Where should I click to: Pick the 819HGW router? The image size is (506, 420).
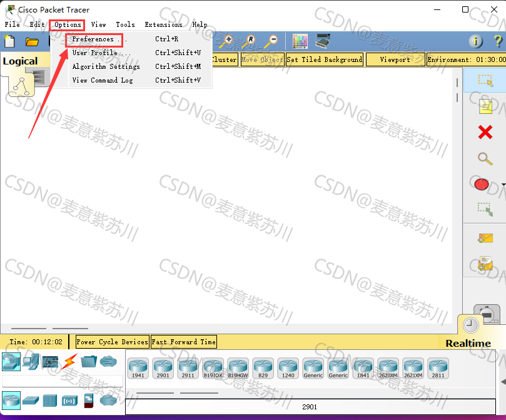(x=238, y=368)
